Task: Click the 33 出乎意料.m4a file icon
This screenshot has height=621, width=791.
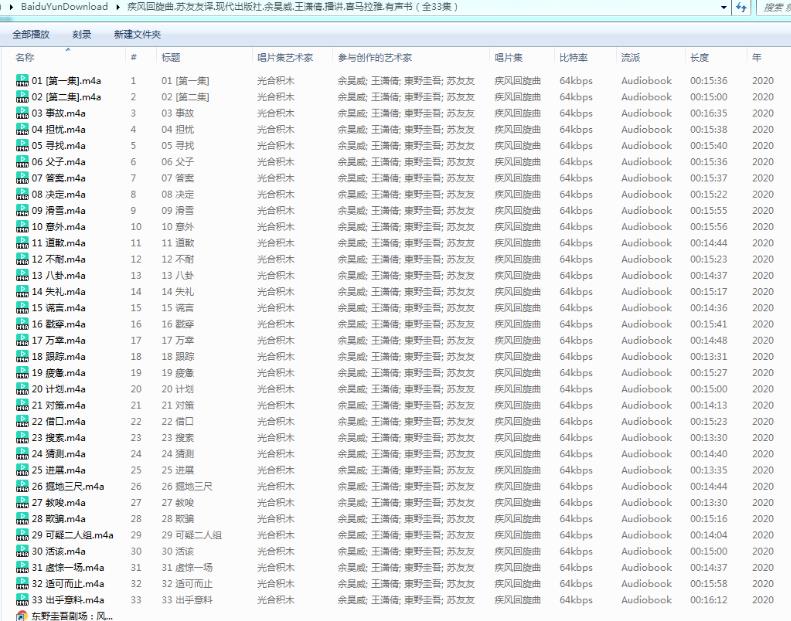Action: (22, 600)
